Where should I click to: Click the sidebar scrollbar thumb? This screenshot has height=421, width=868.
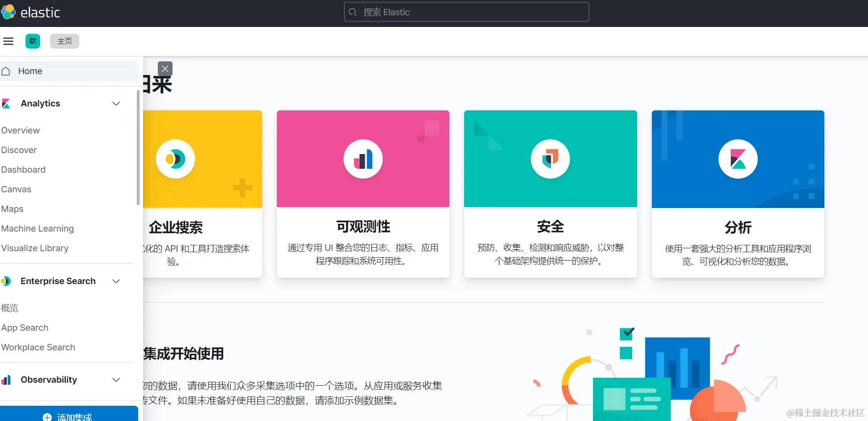point(138,147)
